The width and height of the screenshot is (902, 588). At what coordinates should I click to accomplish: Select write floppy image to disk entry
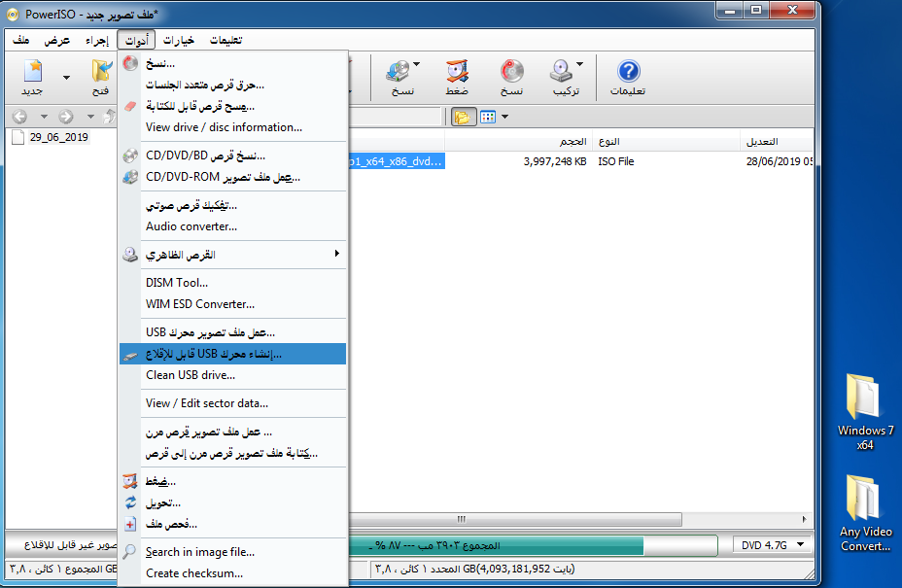click(x=232, y=453)
